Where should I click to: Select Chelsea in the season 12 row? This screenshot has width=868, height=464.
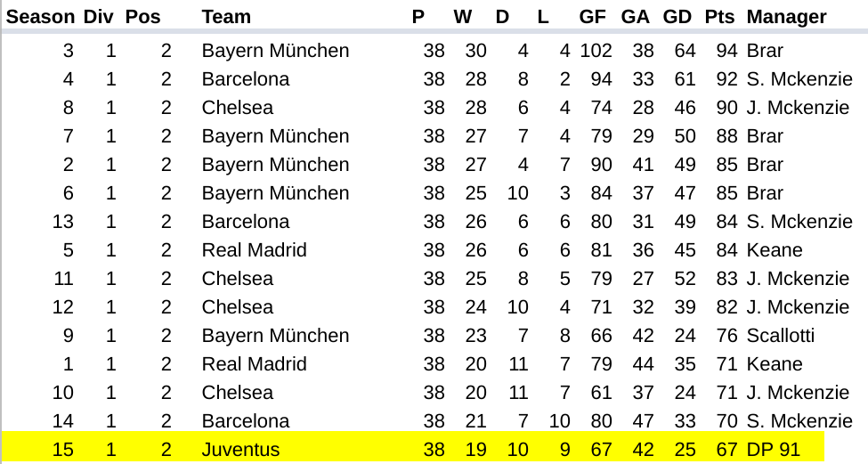(237, 307)
